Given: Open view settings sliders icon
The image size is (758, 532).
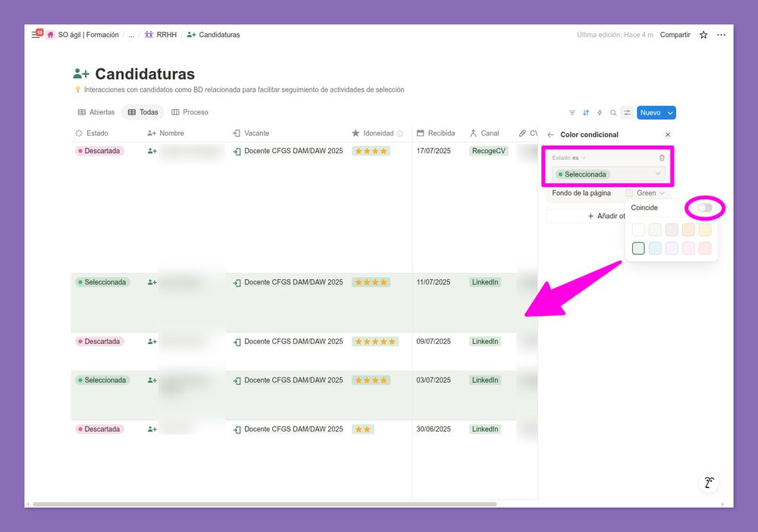Looking at the screenshot, I should (627, 113).
